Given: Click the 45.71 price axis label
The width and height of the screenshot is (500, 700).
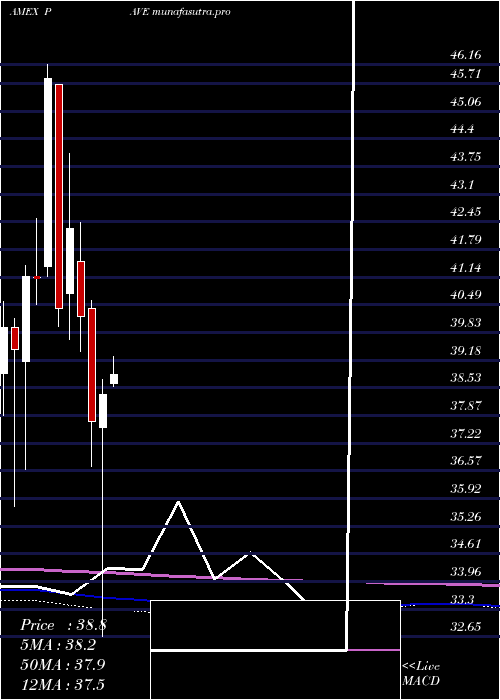Looking at the screenshot, I should (466, 74).
